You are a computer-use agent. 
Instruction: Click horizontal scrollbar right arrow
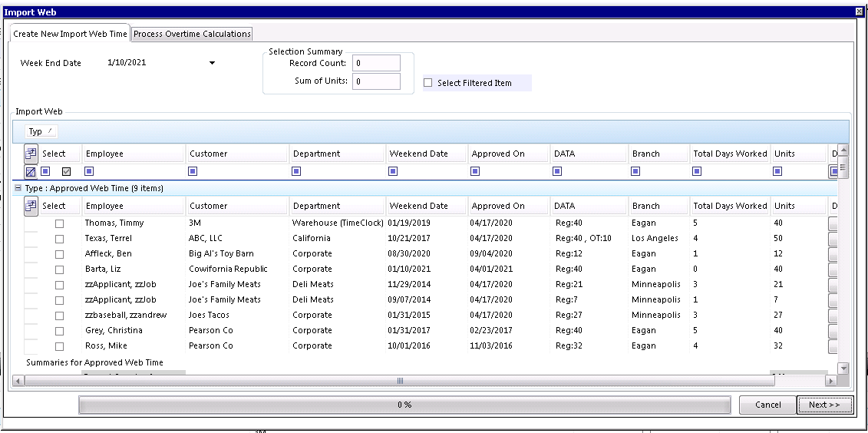831,381
